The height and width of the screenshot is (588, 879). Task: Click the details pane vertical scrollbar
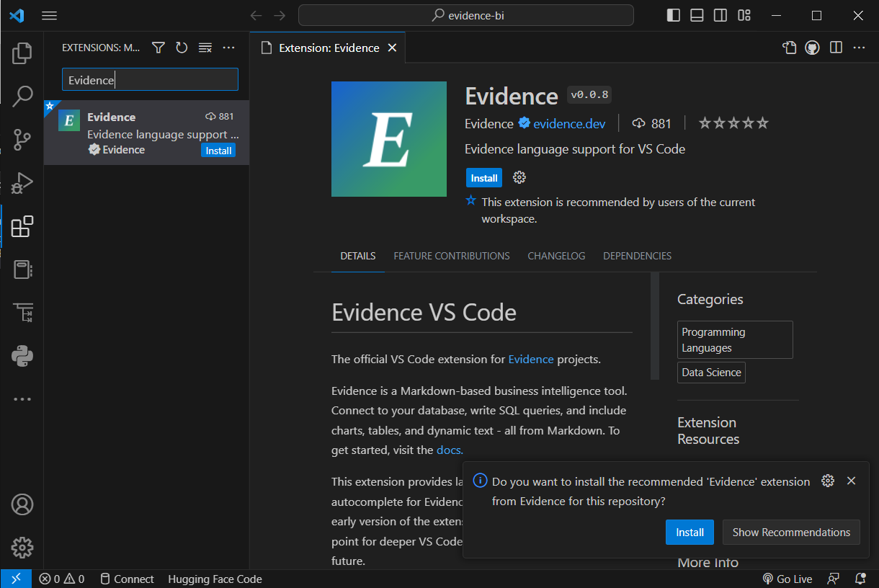click(x=655, y=326)
